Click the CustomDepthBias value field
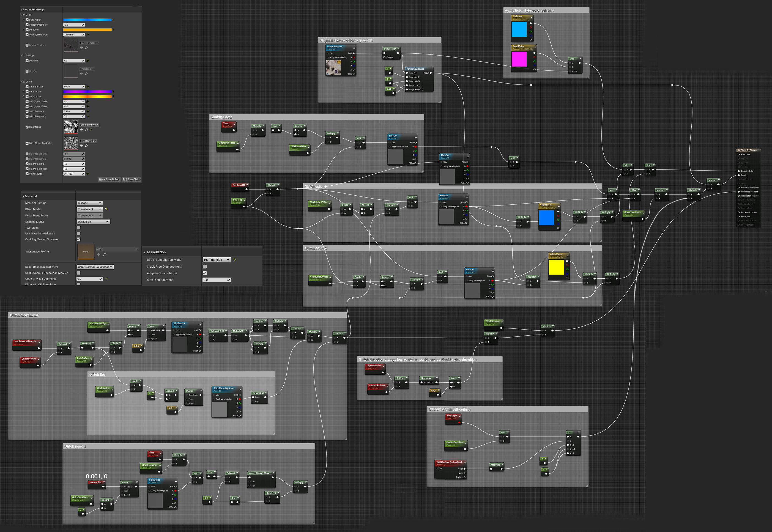The image size is (772, 532). coord(74,25)
